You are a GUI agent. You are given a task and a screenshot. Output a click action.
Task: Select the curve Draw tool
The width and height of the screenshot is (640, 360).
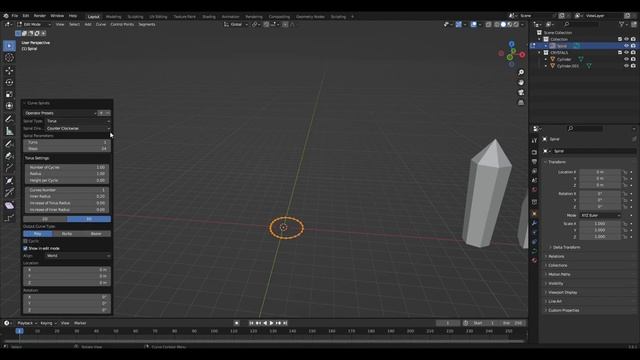(9, 144)
